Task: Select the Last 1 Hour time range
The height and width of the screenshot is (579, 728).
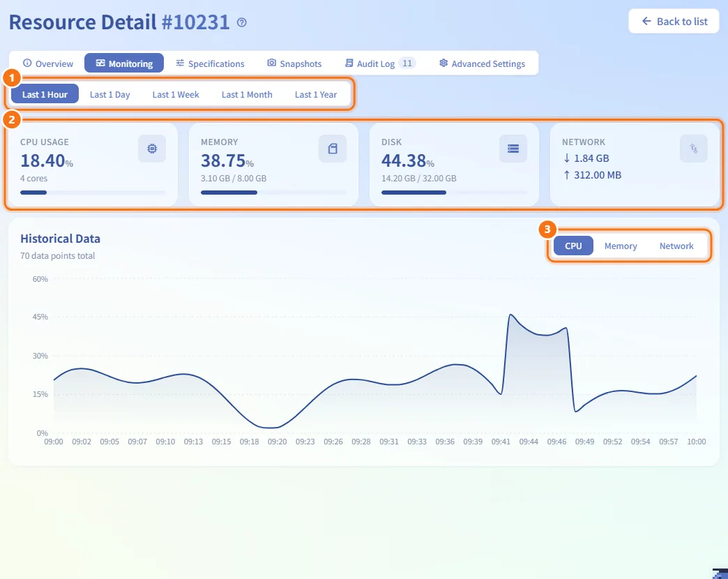Action: [45, 94]
